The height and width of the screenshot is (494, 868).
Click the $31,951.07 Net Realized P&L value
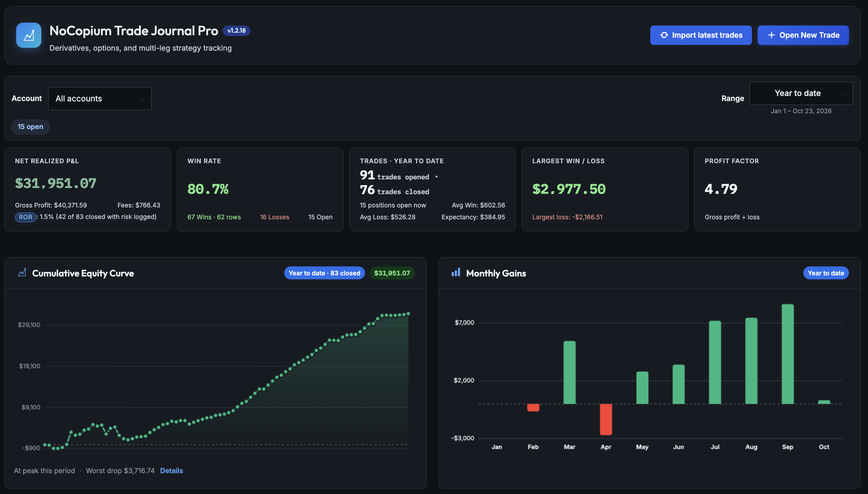point(56,184)
